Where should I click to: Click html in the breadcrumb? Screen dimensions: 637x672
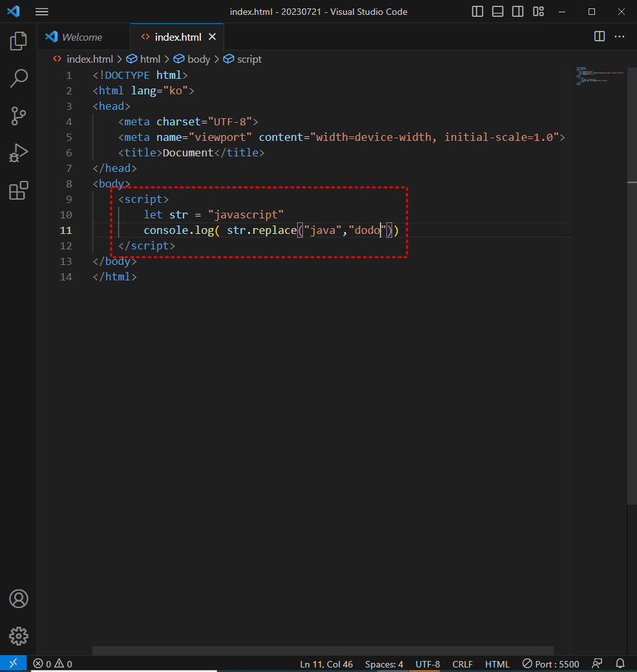tap(151, 59)
